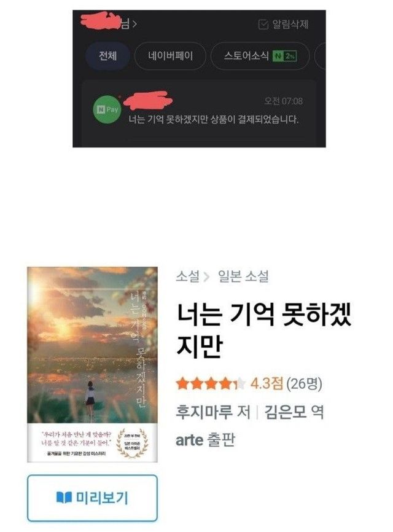Click the book cover thumbnail
This screenshot has height=532, width=393.
[92, 365]
